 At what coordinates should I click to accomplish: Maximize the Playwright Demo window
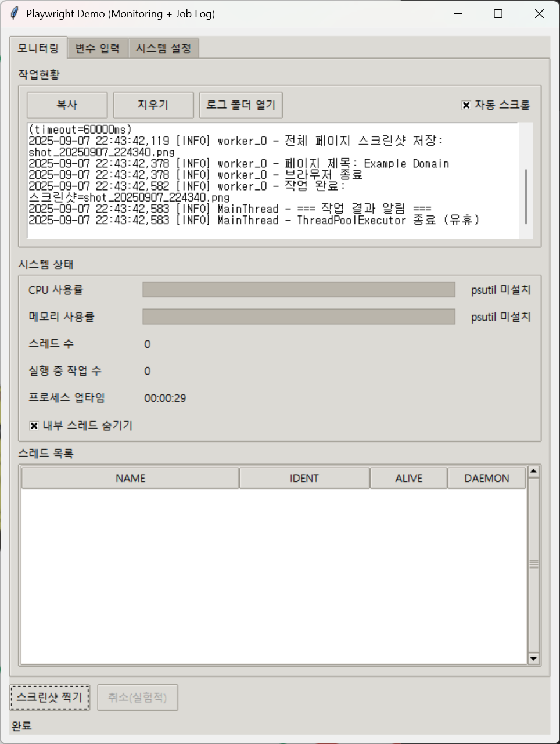coord(498,14)
